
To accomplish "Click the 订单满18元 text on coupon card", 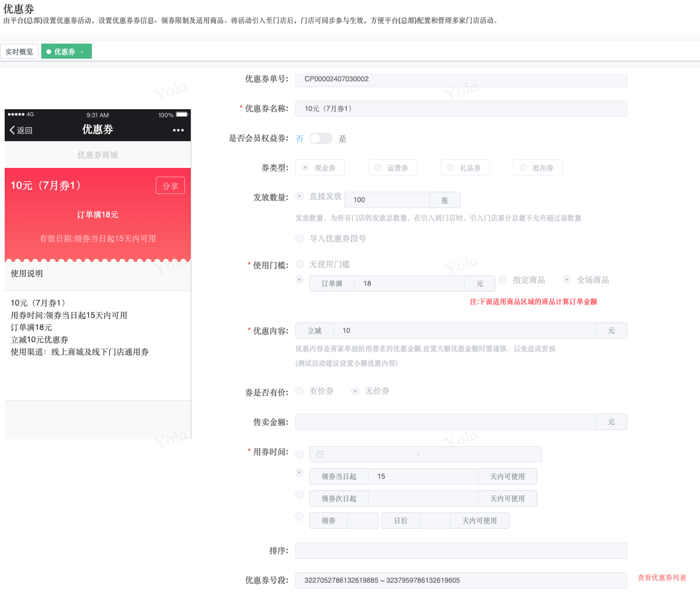I will (x=98, y=215).
